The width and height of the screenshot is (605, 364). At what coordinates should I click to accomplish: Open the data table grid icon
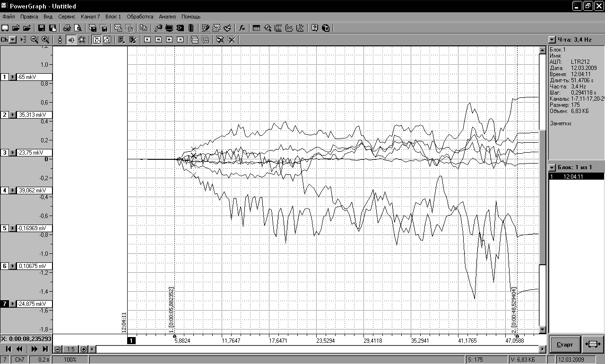(257, 28)
